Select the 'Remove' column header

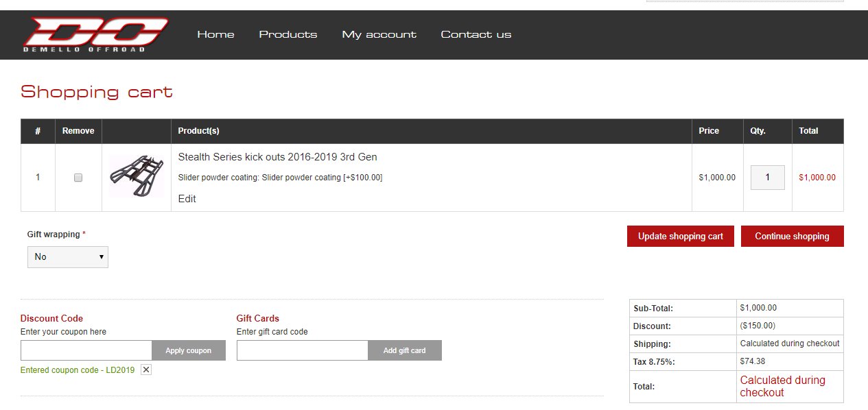click(78, 131)
